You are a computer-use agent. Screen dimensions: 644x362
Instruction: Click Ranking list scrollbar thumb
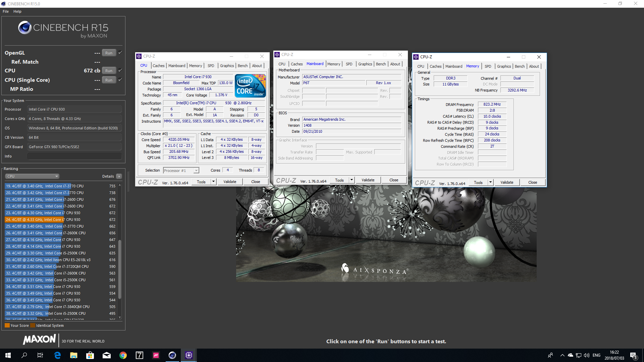120,269
